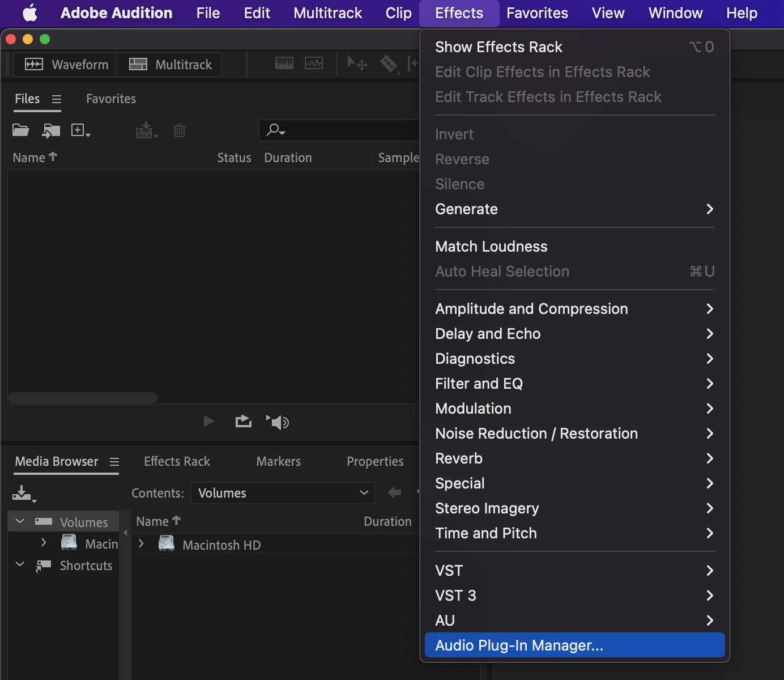Open the File menu
Screen dimensions: 784x680
tap(208, 13)
